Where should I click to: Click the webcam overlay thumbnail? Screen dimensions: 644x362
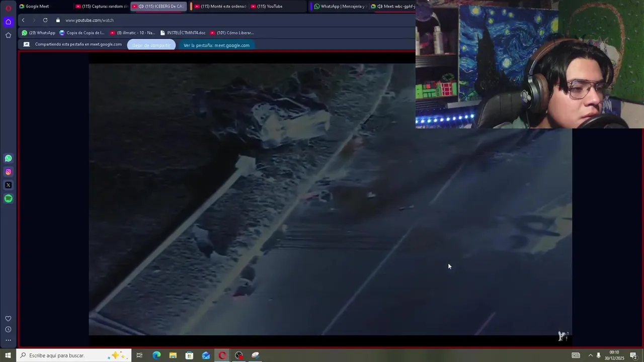click(530, 64)
